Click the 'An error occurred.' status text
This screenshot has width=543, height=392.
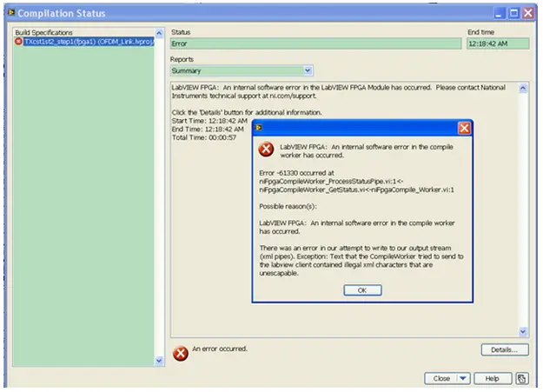tap(220, 349)
